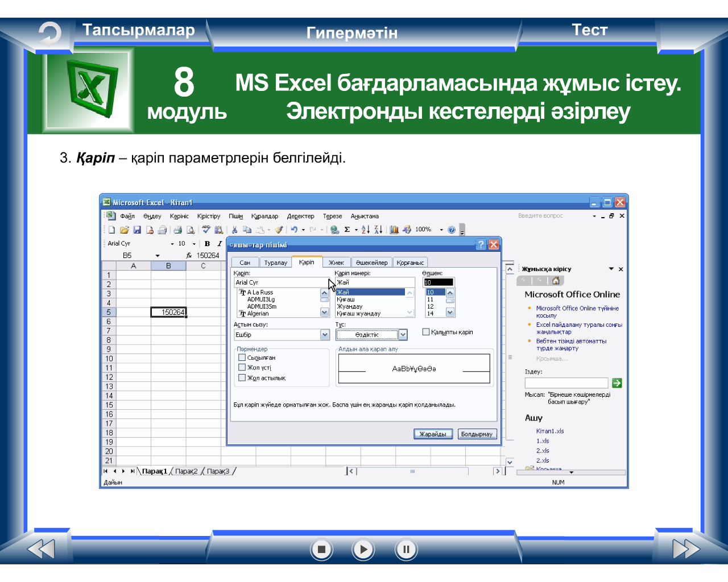
Task: Click the dialog help question mark button
Action: 481,244
